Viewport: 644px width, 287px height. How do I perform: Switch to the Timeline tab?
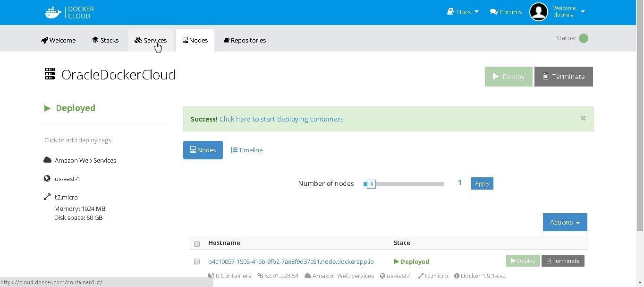tap(246, 150)
